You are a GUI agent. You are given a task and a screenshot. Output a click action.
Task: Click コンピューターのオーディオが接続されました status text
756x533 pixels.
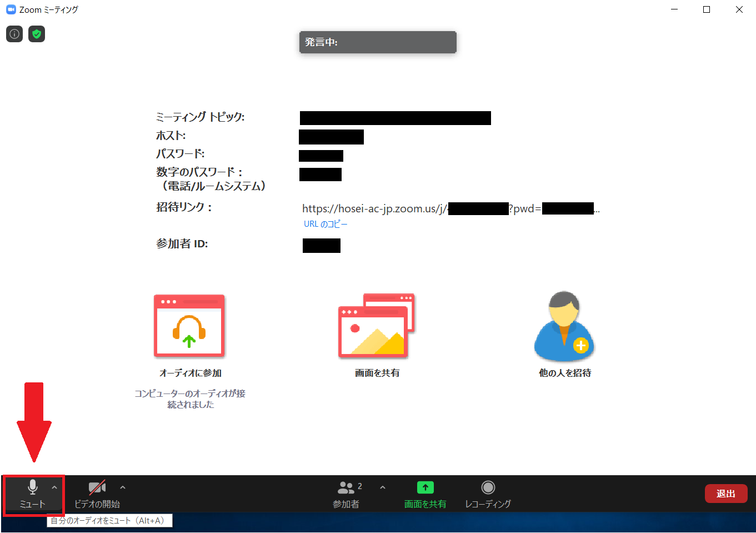click(x=190, y=399)
